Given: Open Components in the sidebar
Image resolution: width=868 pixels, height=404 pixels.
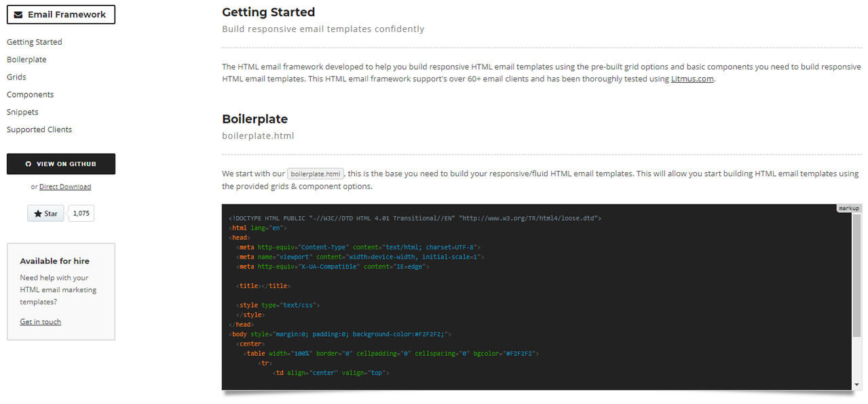Looking at the screenshot, I should click(x=31, y=95).
